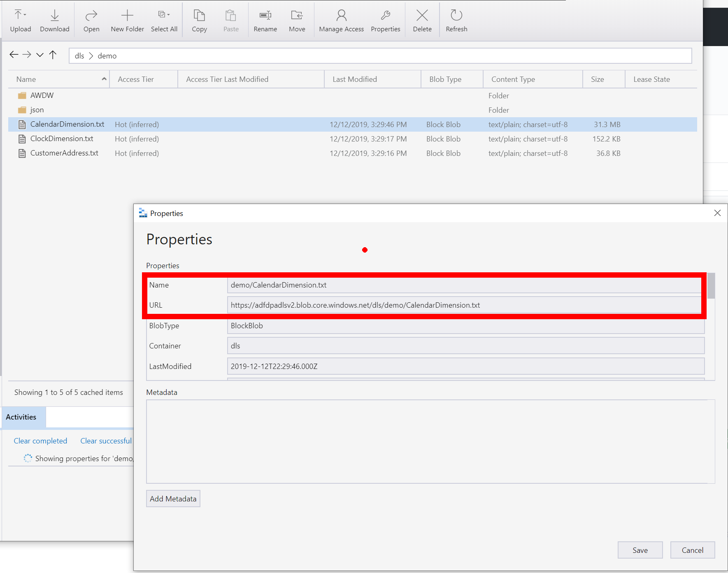Select the Download icon
The height and width of the screenshot is (573, 728).
(x=54, y=14)
